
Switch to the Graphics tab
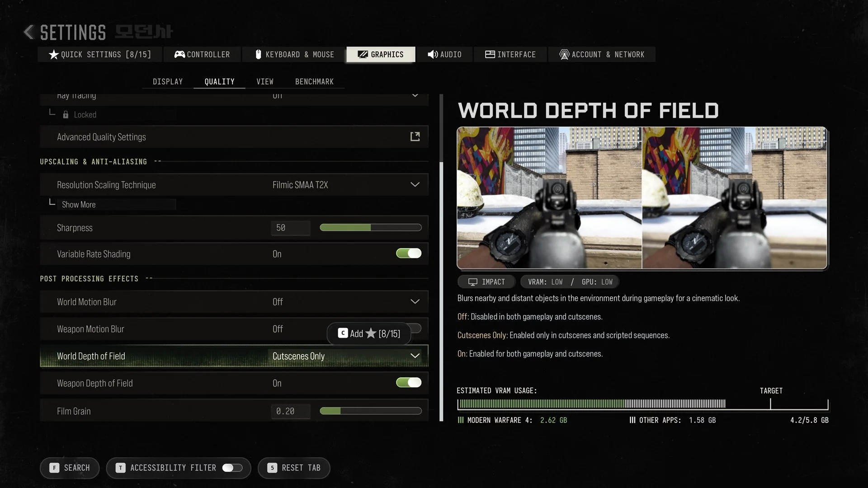point(381,54)
